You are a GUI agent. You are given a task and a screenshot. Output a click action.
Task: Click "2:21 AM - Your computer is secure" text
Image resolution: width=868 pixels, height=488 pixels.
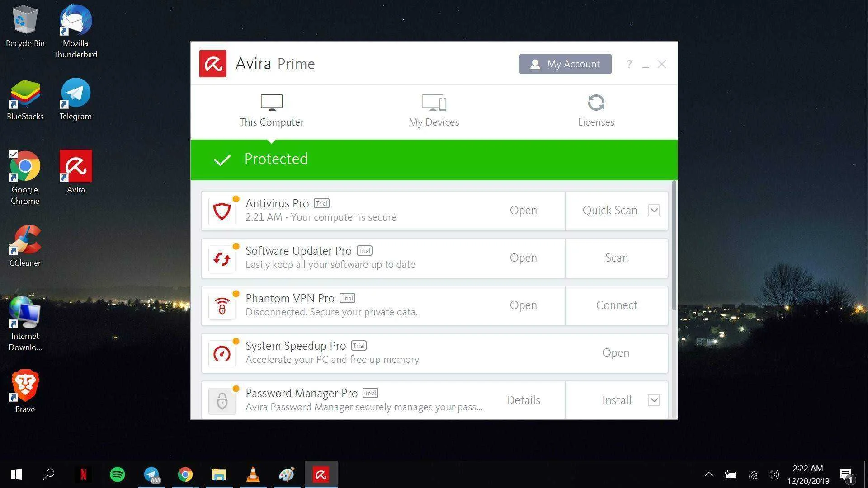[x=321, y=217]
